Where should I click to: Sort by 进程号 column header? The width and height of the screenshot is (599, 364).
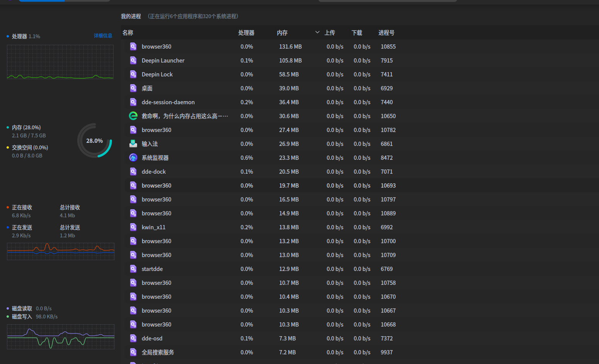[x=386, y=33]
